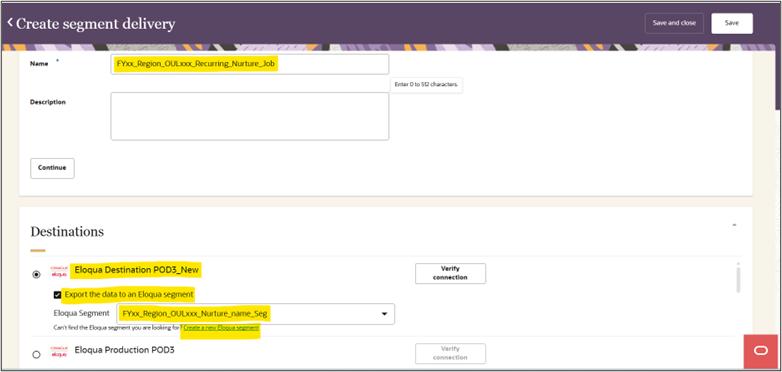Toggle Export the data to an Eloqua segment
The height and width of the screenshot is (372, 782).
[57, 295]
